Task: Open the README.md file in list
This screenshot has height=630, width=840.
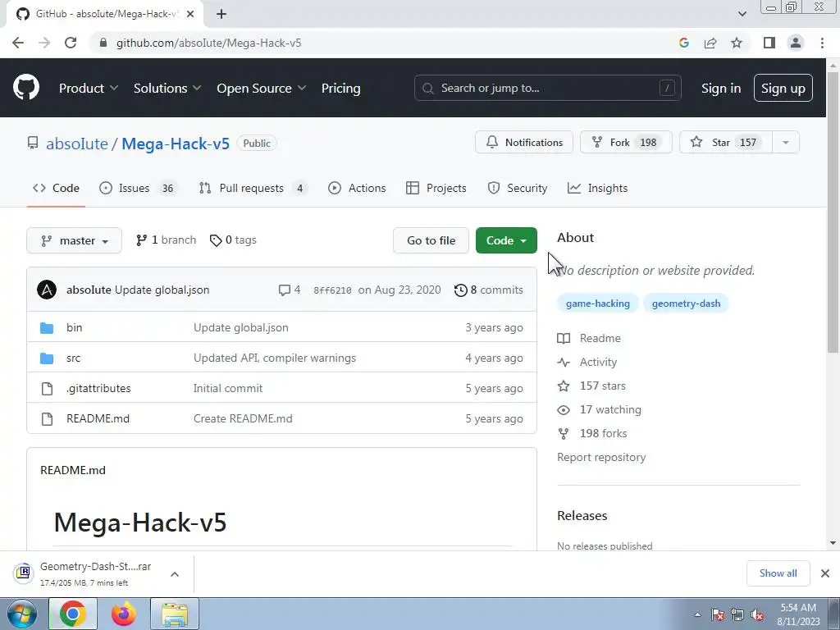Action: click(98, 418)
